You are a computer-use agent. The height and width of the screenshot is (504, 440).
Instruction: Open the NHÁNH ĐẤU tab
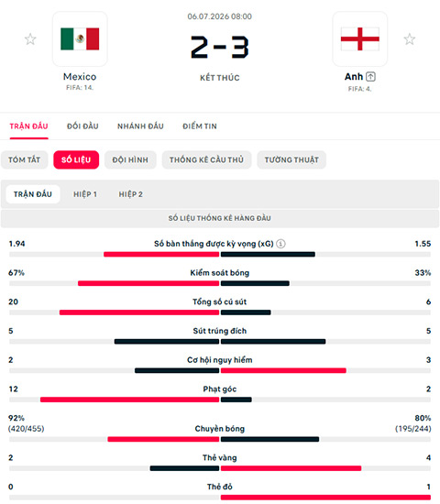(x=140, y=126)
